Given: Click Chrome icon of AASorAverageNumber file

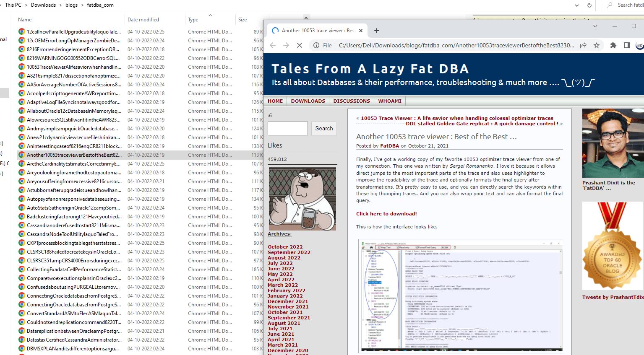Looking at the screenshot, I should [21, 84].
